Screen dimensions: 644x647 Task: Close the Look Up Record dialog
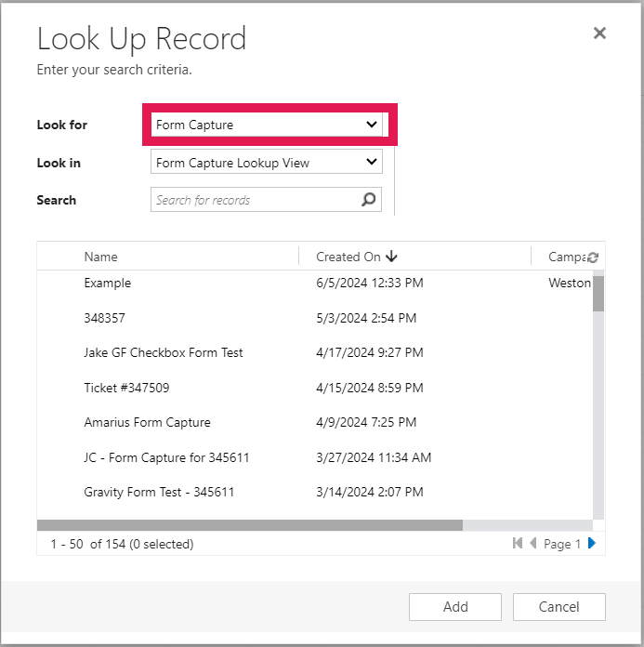(x=599, y=33)
